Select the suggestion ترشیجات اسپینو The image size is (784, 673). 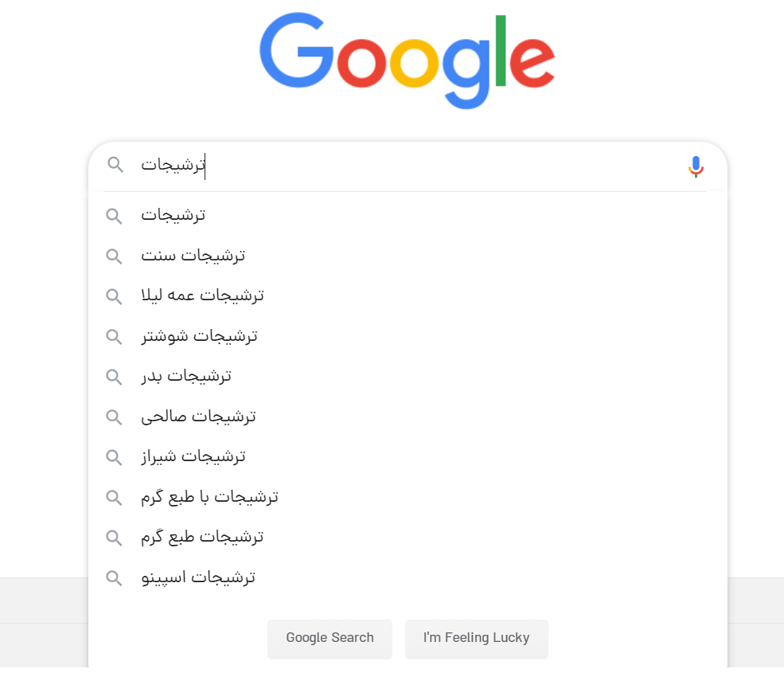coord(197,577)
